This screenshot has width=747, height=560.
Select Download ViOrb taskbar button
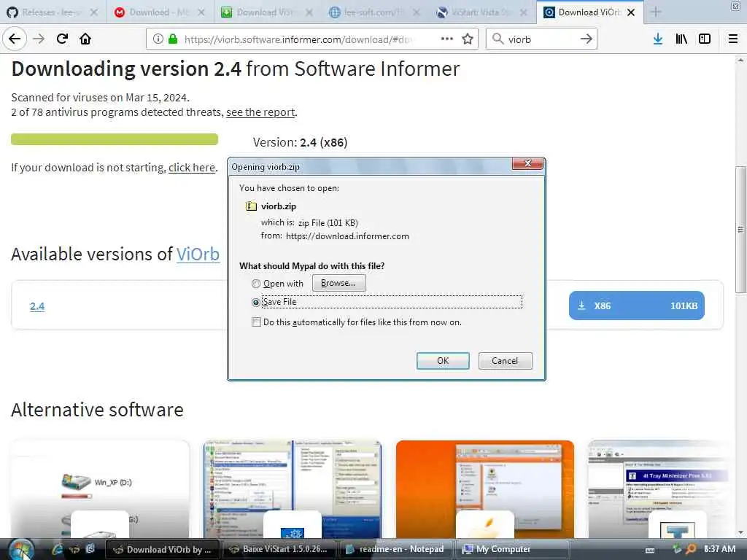(162, 550)
